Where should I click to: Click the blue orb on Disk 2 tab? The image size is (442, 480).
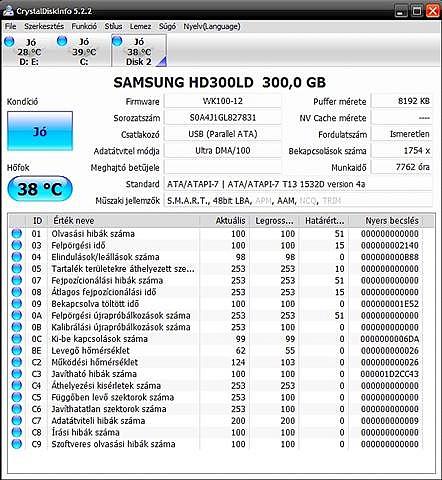tap(117, 41)
